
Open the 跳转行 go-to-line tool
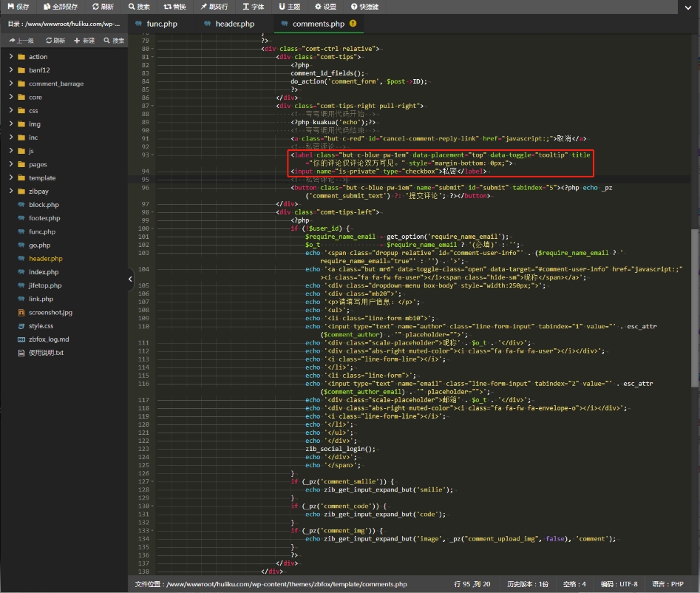click(214, 7)
